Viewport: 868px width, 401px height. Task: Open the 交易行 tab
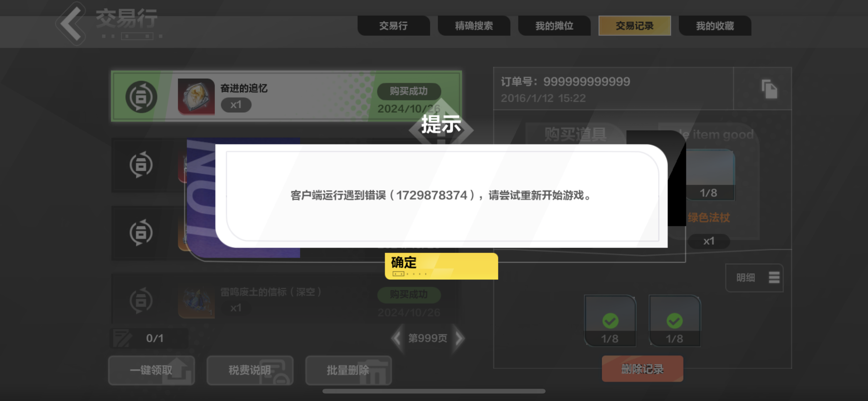(393, 26)
